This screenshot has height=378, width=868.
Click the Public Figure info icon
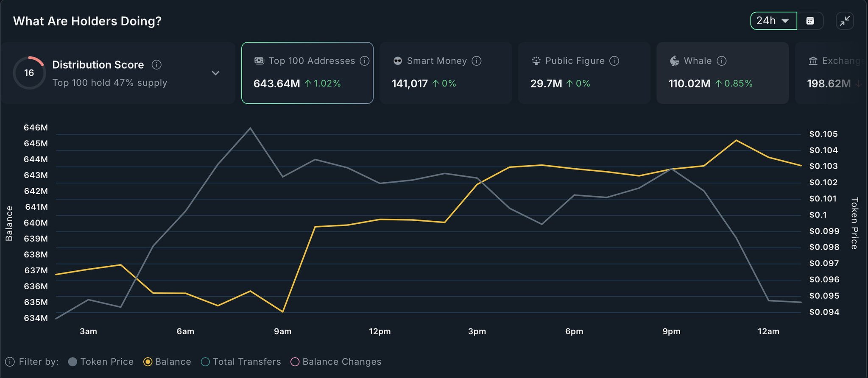coord(614,61)
